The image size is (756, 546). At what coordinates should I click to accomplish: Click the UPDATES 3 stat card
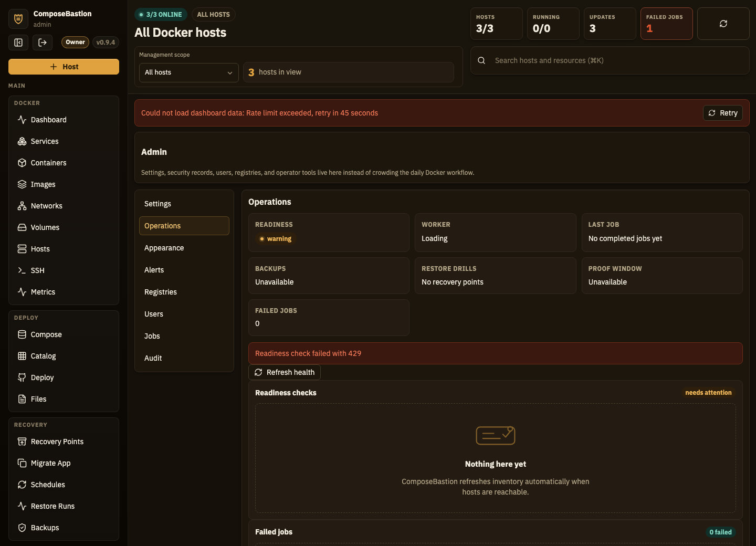pos(610,24)
